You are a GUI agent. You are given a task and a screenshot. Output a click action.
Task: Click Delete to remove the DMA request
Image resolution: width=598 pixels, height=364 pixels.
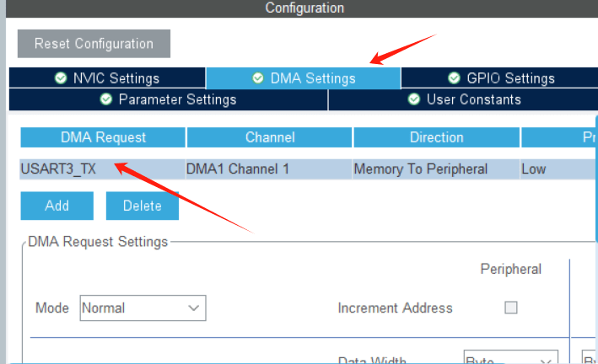tap(142, 206)
